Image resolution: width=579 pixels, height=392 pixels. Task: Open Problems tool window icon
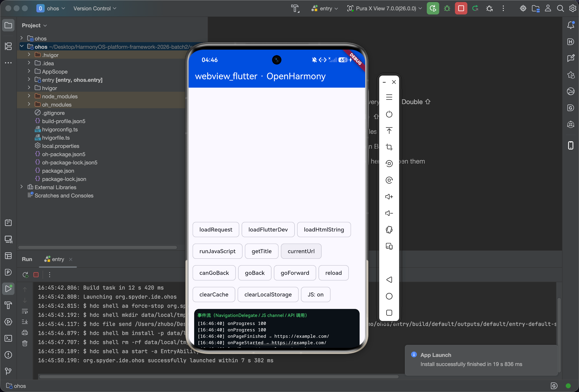coord(8,355)
